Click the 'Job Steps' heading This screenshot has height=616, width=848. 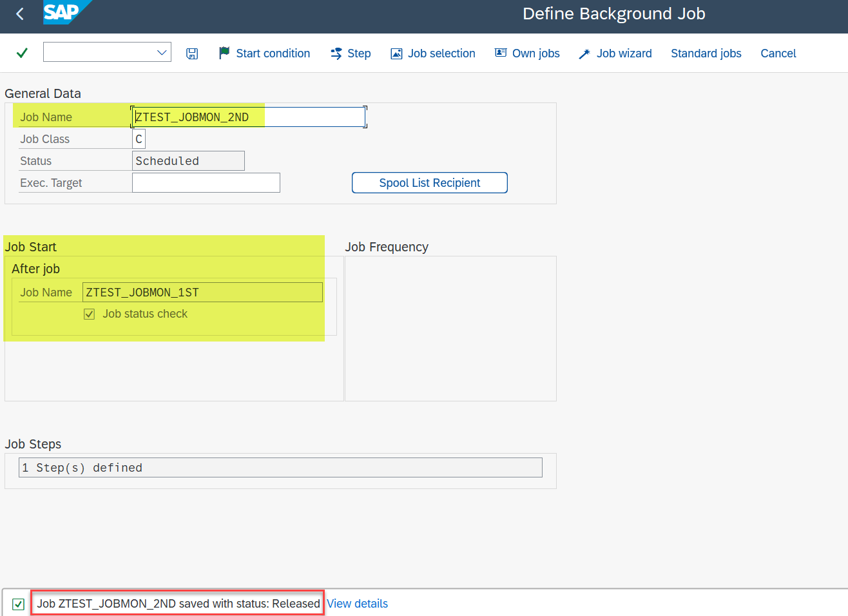pyautogui.click(x=33, y=444)
